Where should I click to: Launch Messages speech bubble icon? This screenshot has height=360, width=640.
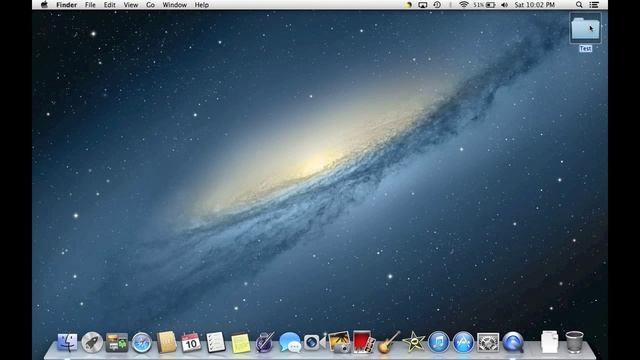tap(290, 342)
